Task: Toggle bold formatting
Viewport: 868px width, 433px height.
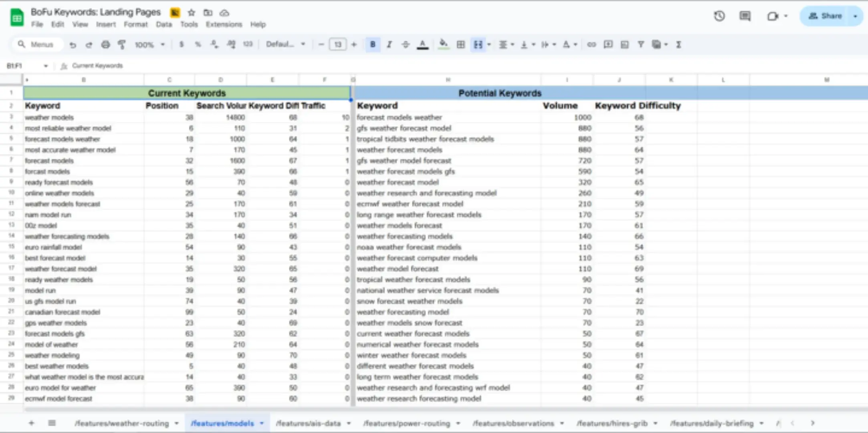Action: [373, 45]
